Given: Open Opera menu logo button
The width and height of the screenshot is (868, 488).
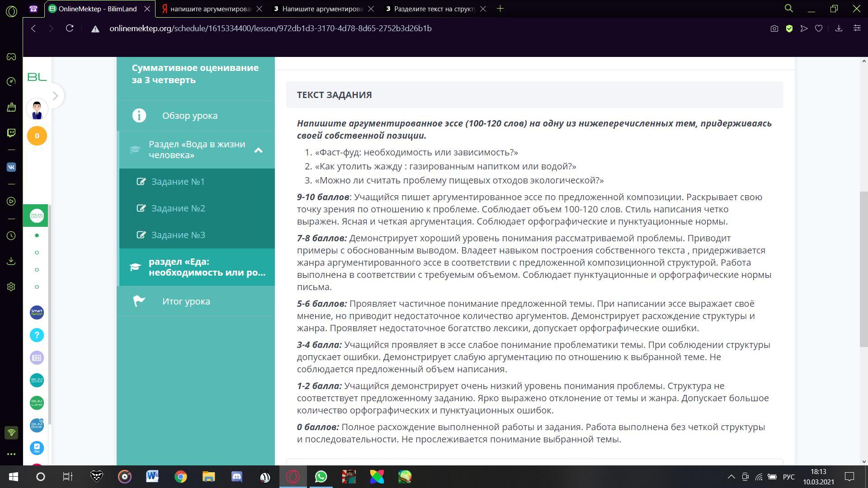Looking at the screenshot, I should pyautogui.click(x=11, y=11).
